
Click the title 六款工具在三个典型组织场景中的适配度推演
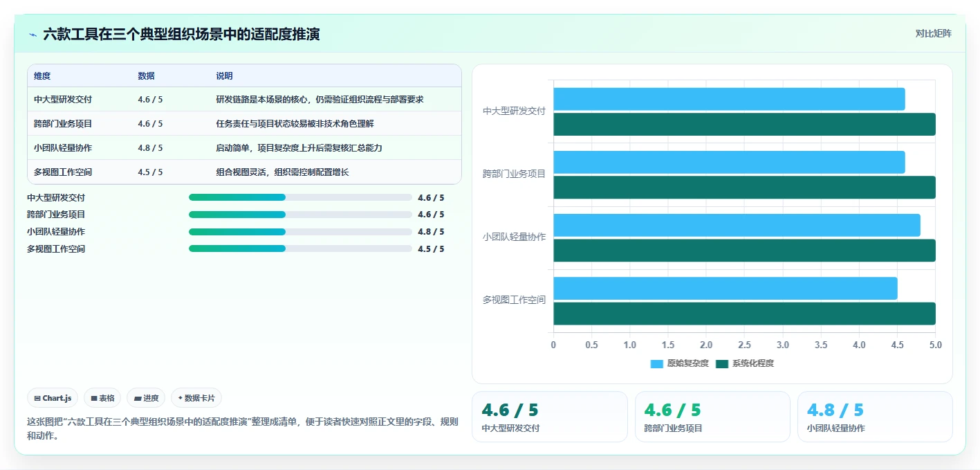181,34
